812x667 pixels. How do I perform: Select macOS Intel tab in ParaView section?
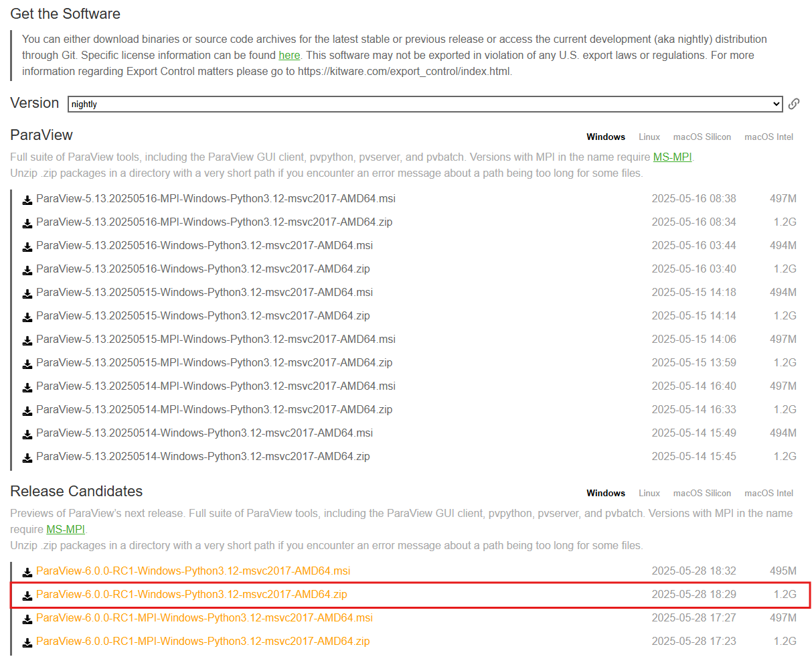pyautogui.click(x=768, y=137)
